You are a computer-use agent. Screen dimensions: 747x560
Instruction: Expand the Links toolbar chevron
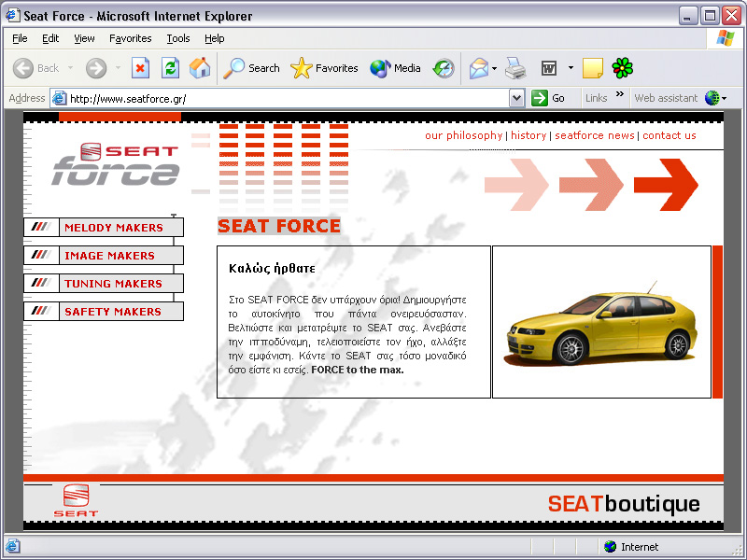pyautogui.click(x=620, y=94)
